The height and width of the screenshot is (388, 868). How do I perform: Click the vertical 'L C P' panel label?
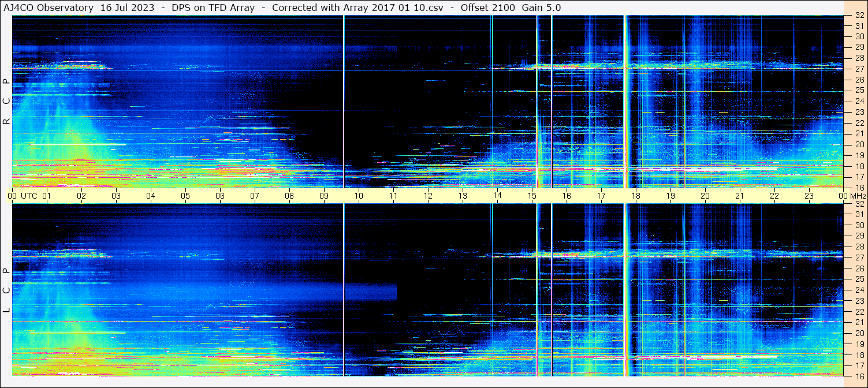coord(6,290)
